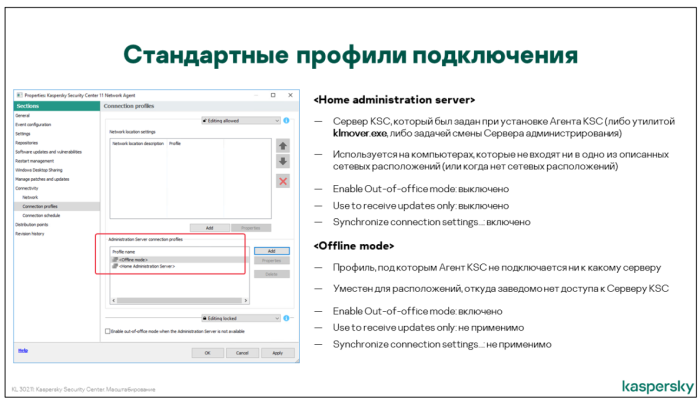This screenshot has width=700, height=402.
Task: Move network location up with arrow icon
Action: 283,146
